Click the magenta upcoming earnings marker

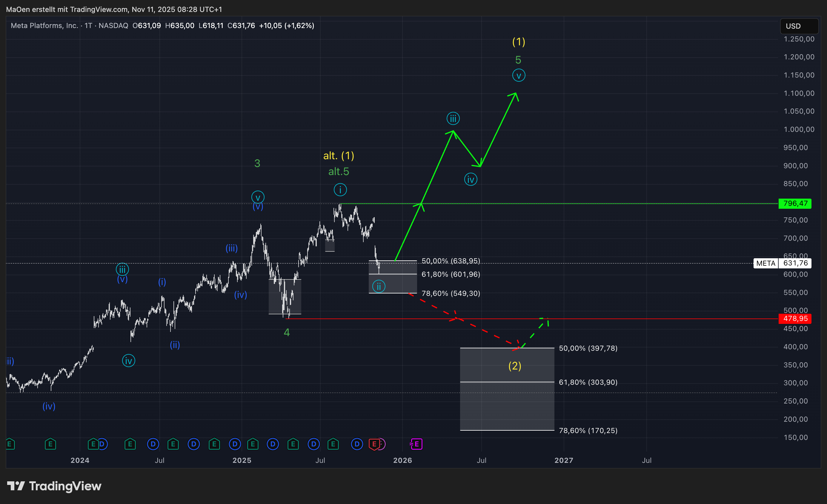pyautogui.click(x=416, y=444)
